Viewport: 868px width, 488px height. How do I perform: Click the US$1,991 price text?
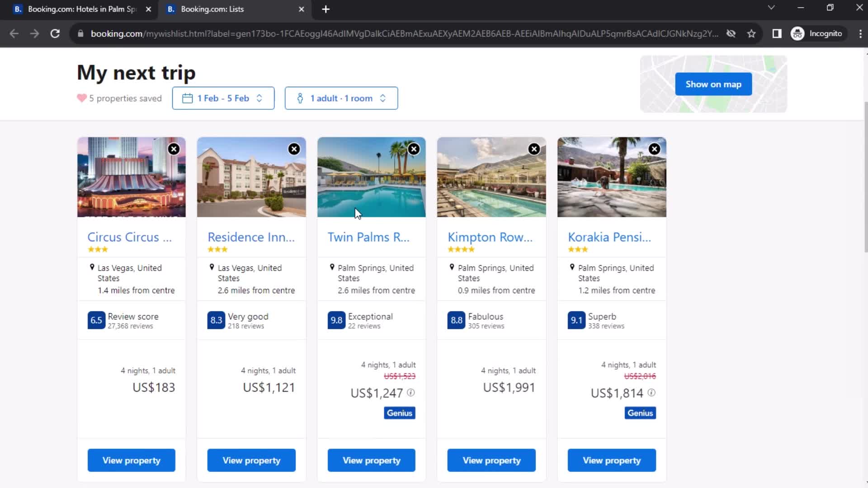pyautogui.click(x=509, y=387)
